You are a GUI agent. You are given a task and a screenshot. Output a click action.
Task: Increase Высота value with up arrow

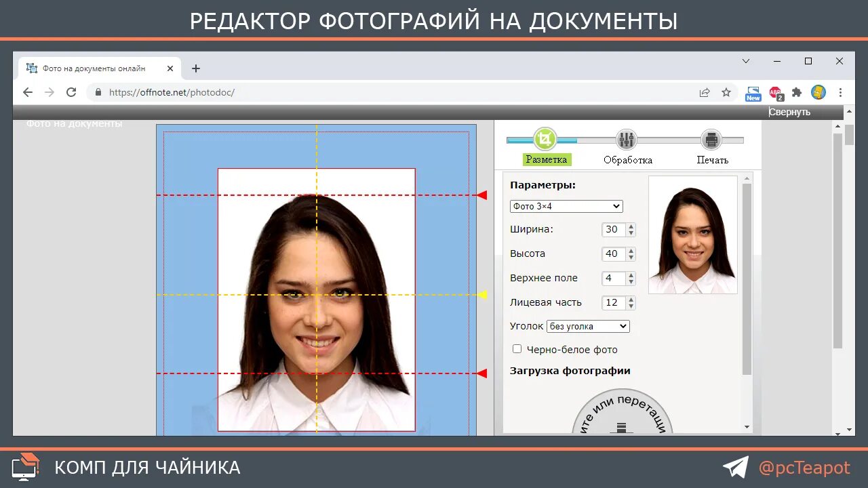point(631,251)
